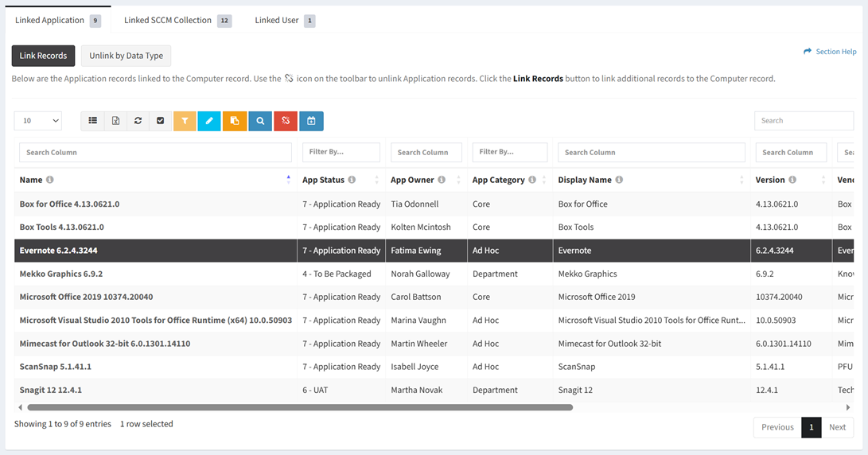Switch to the Linked SCCM Collection tab

pyautogui.click(x=177, y=21)
